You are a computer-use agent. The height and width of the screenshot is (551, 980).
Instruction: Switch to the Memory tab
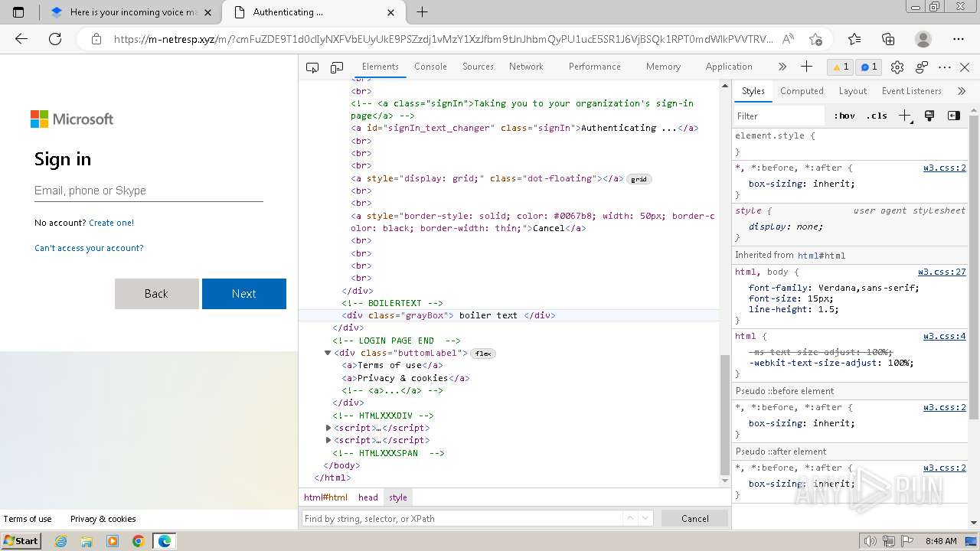663,67
